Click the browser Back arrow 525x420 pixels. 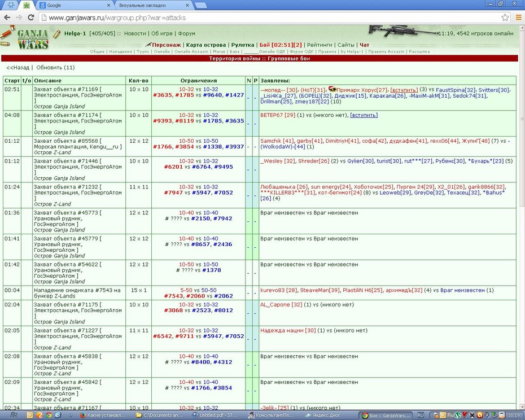pos(7,17)
